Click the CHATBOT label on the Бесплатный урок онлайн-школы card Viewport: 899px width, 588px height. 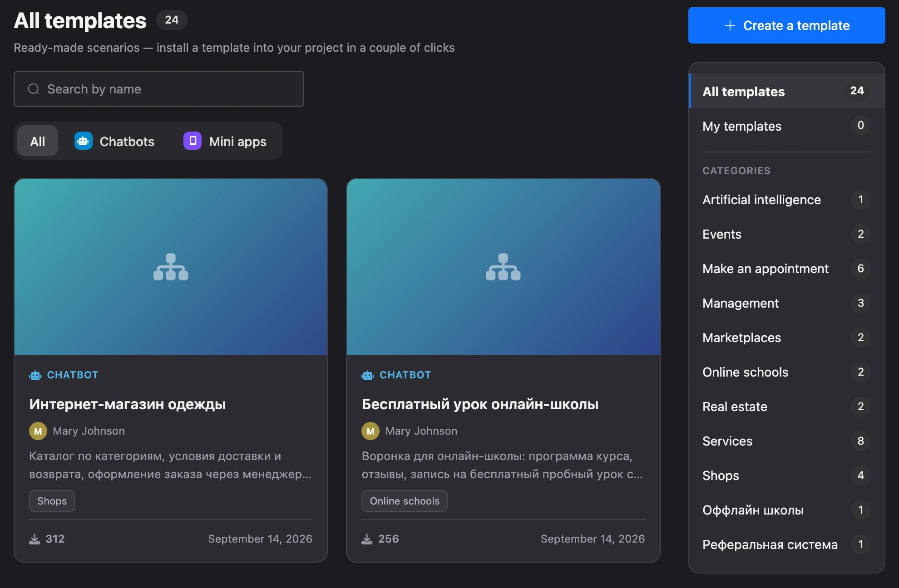click(405, 375)
